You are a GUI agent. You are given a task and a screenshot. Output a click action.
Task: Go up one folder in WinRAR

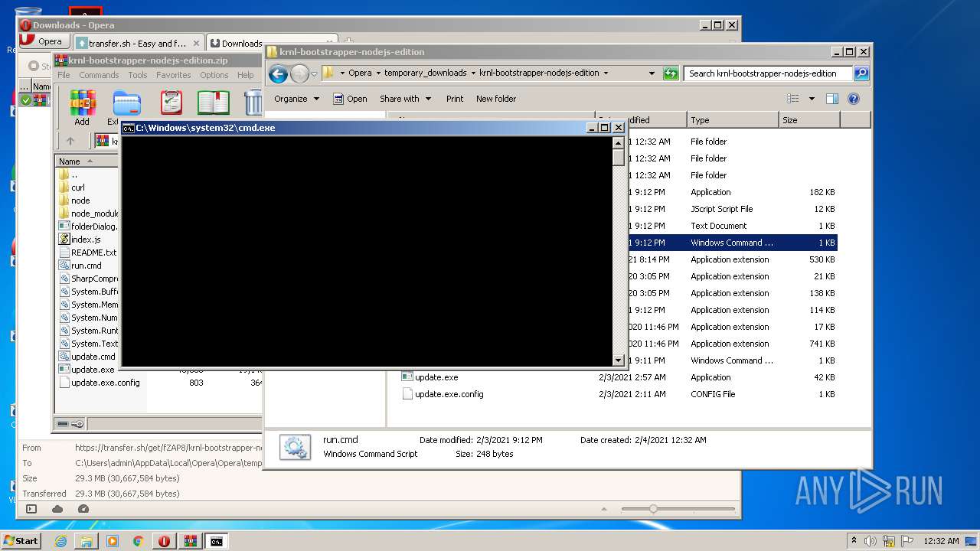pos(70,141)
